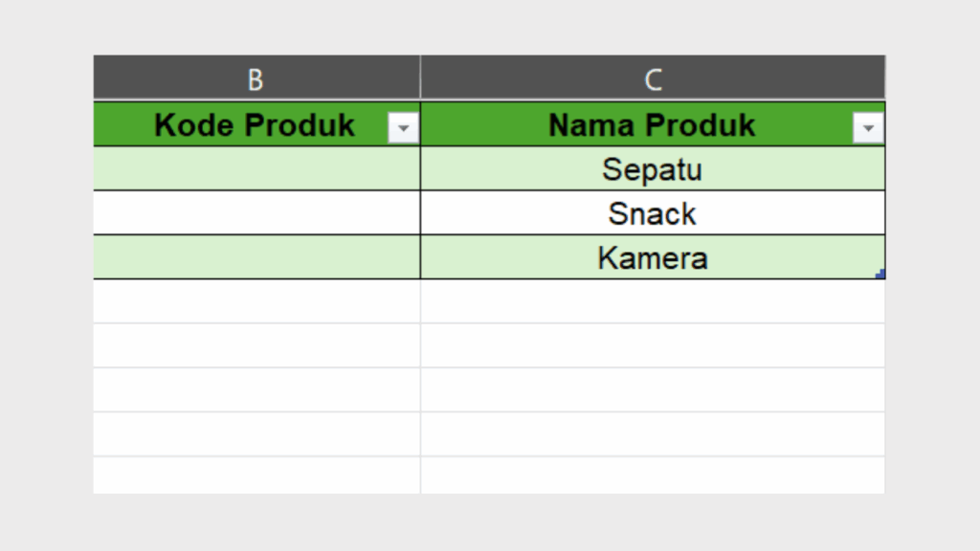Click the green header row of the table
Image resolution: width=980 pixels, height=551 pixels.
point(479,125)
